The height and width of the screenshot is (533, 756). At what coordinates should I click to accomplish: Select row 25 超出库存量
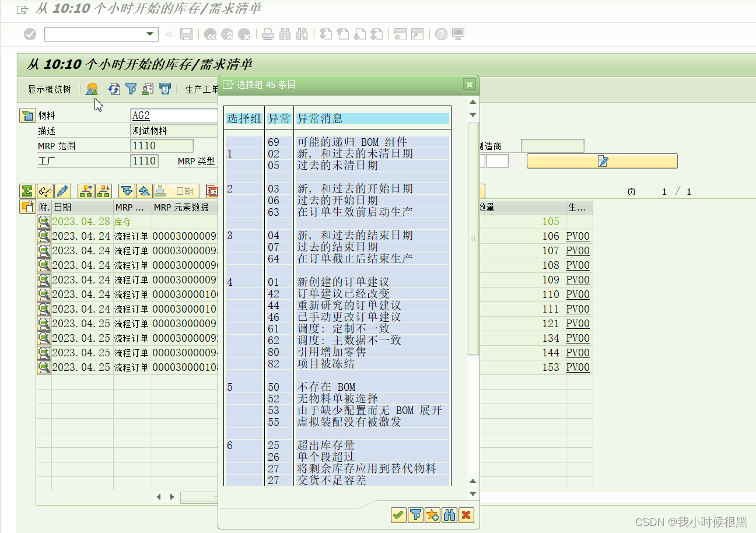click(x=337, y=445)
